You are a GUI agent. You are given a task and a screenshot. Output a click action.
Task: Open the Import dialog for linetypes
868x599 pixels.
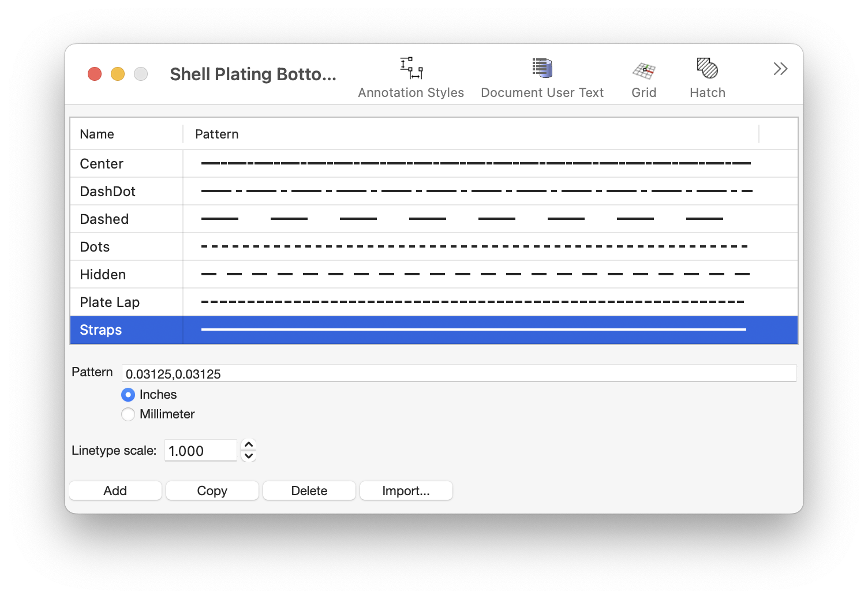[406, 491]
